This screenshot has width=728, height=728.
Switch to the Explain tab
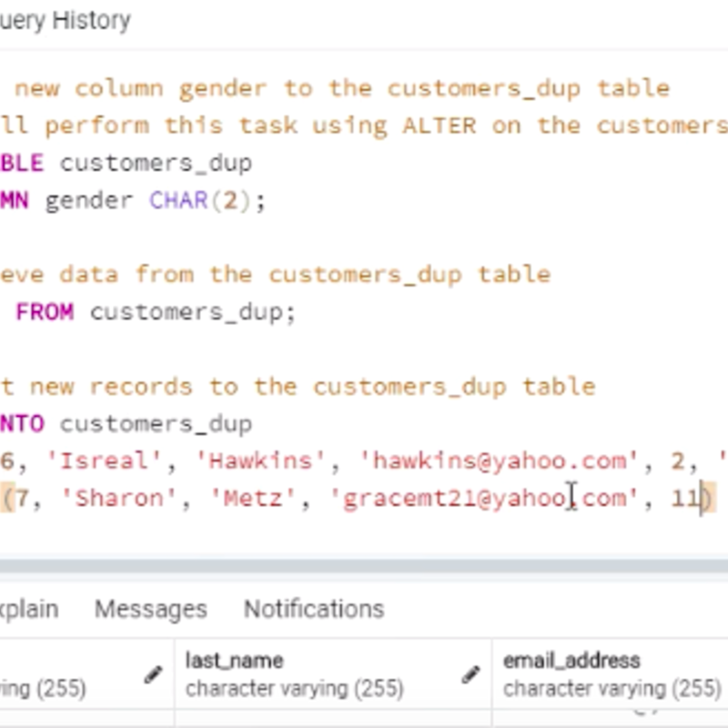coord(29,609)
